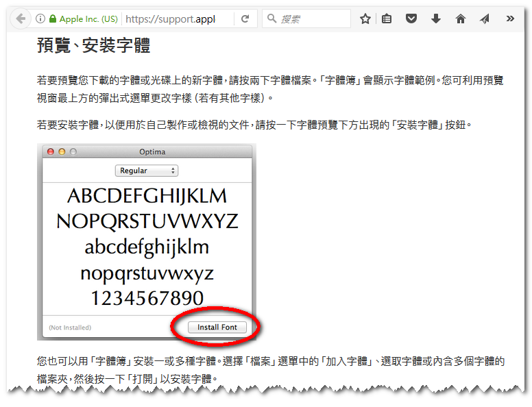Go to homepage using the house icon
The image size is (532, 407).
(461, 19)
